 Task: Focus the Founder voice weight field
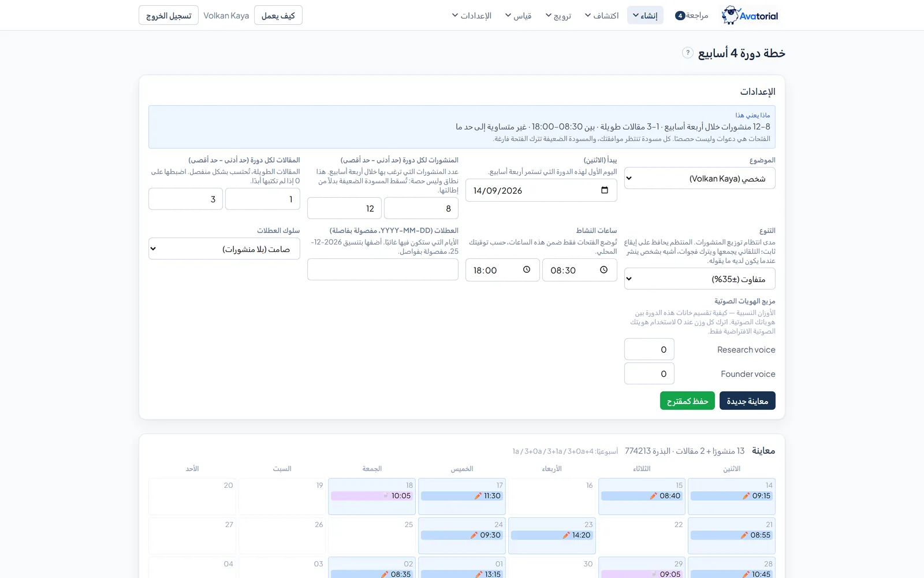649,374
